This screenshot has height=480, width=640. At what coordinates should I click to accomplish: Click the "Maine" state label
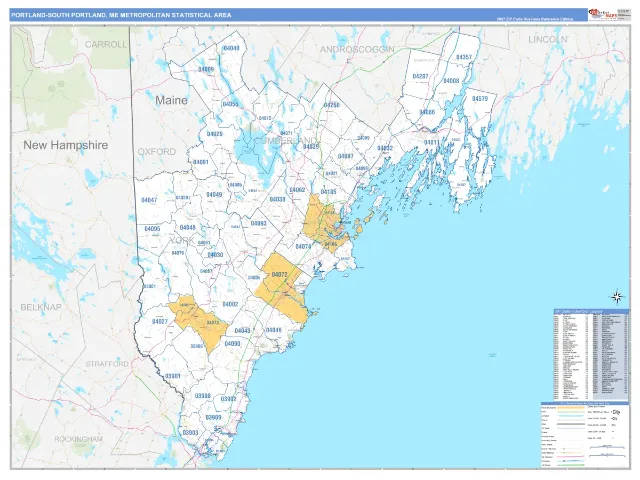[171, 100]
